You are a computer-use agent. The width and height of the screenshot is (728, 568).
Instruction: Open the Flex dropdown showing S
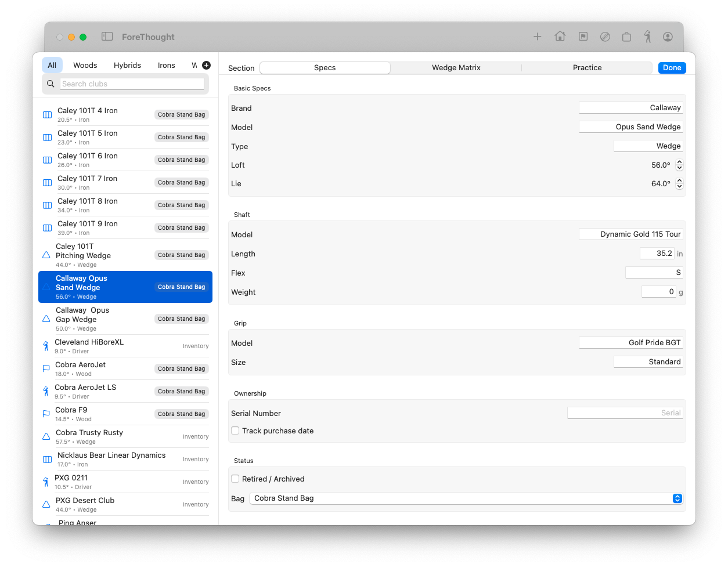coord(654,273)
